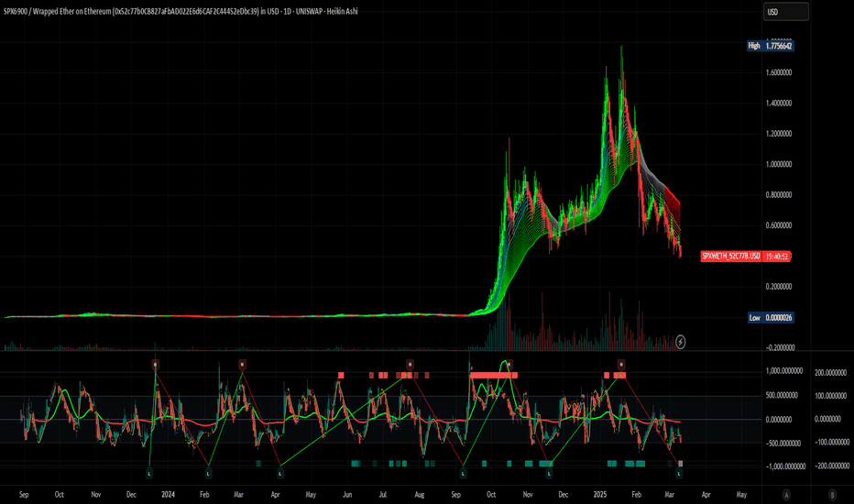Select the L marker below February 2024
Viewport: 854px width, 504px height.
[x=208, y=474]
